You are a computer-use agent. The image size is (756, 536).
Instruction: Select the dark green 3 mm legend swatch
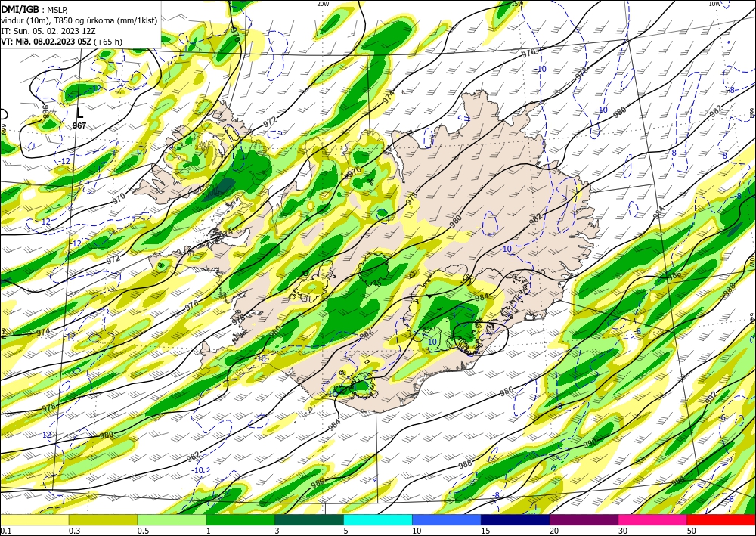tap(309, 520)
